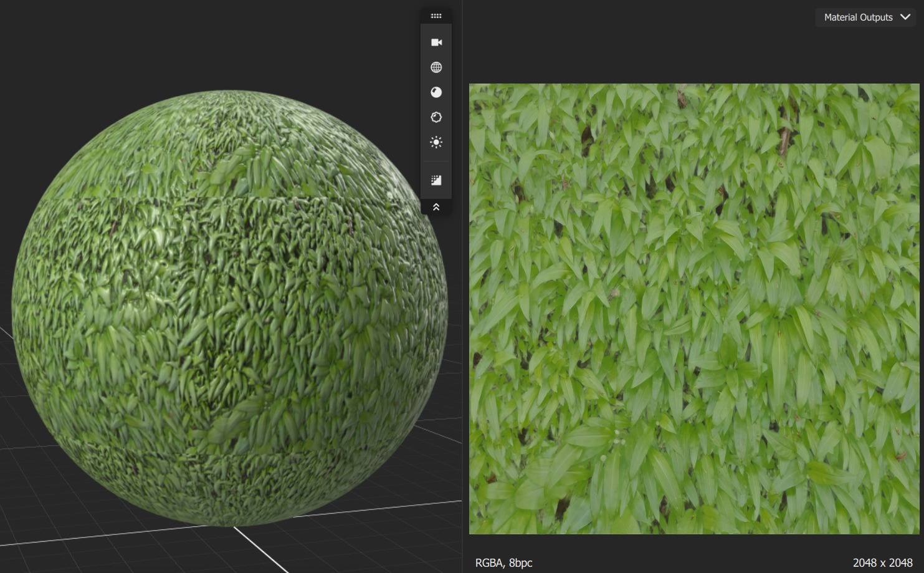Image resolution: width=924 pixels, height=573 pixels.
Task: Click the leaf texture 2D preview
Action: pos(693,309)
